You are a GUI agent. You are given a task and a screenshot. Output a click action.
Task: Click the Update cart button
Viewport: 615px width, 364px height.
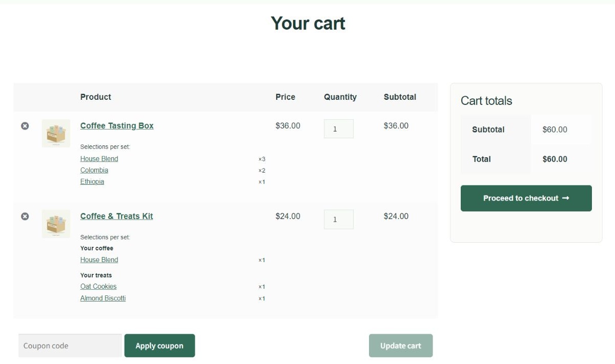[401, 346]
